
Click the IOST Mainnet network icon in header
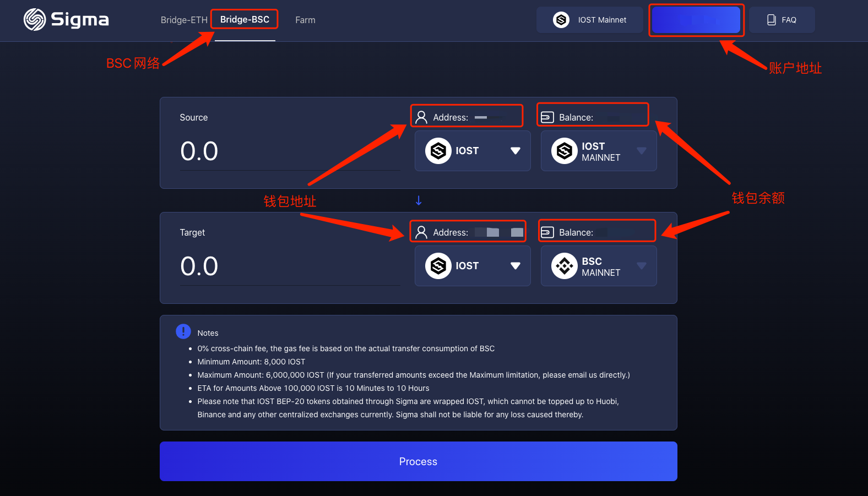[561, 20]
